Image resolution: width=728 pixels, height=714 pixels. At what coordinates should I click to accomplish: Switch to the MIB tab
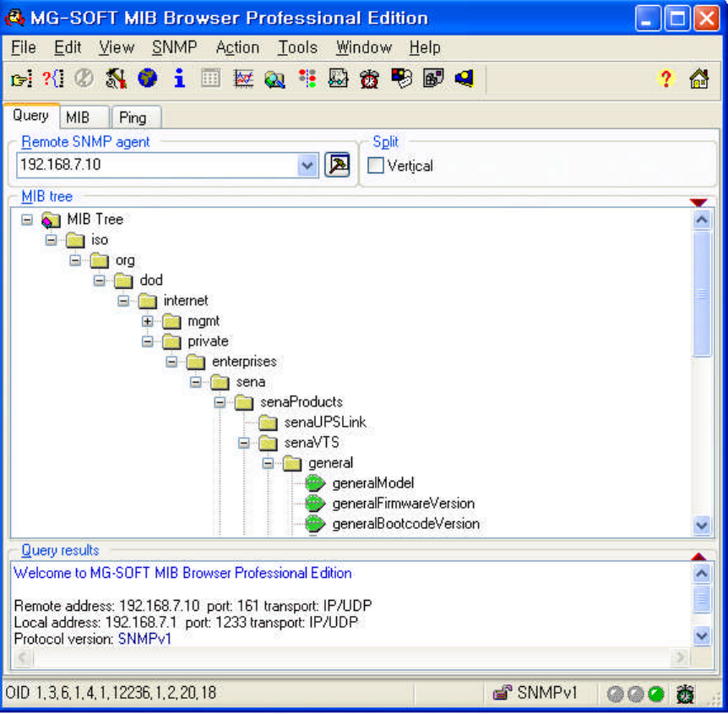pyautogui.click(x=84, y=117)
